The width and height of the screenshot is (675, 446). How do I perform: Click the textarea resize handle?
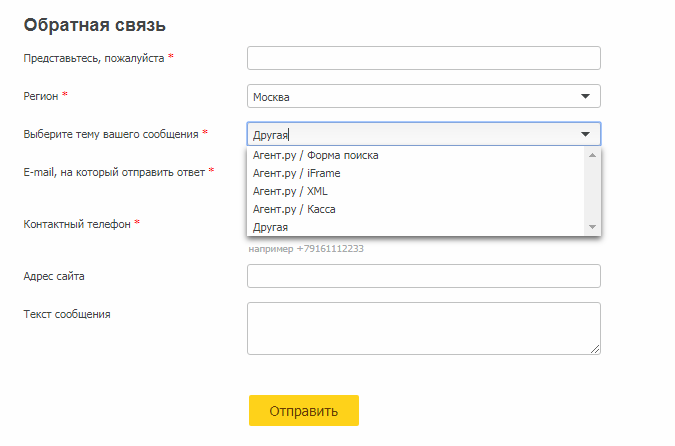pyautogui.click(x=595, y=349)
